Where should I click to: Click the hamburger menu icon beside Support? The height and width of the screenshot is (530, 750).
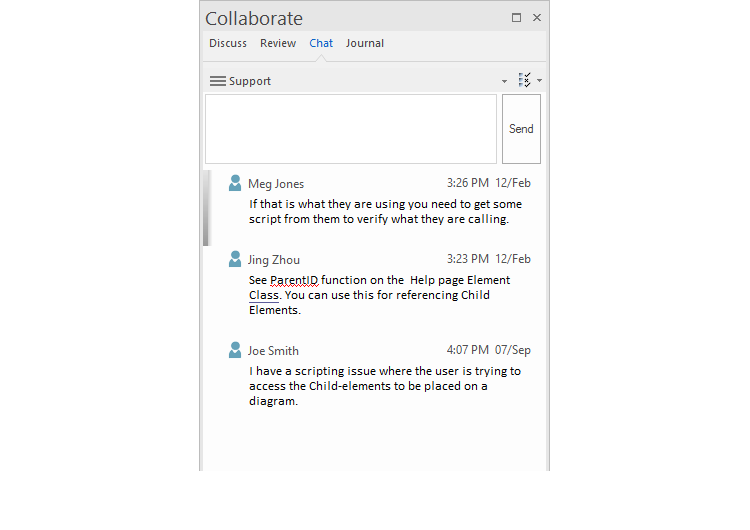click(217, 81)
